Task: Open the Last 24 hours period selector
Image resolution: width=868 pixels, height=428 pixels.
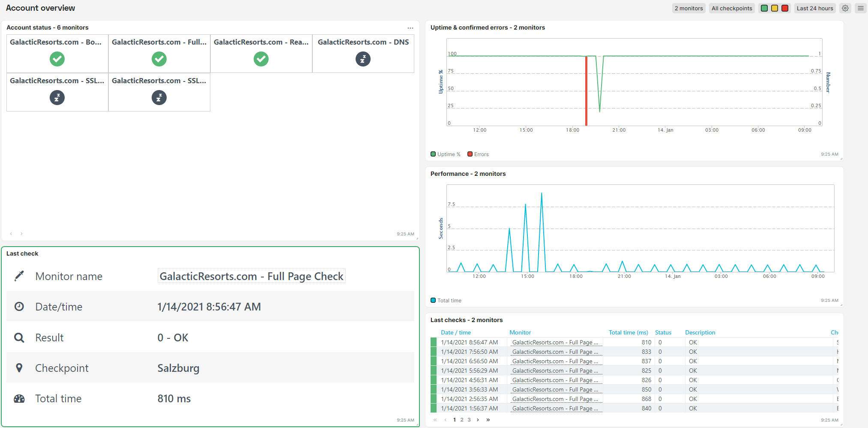Action: [815, 8]
